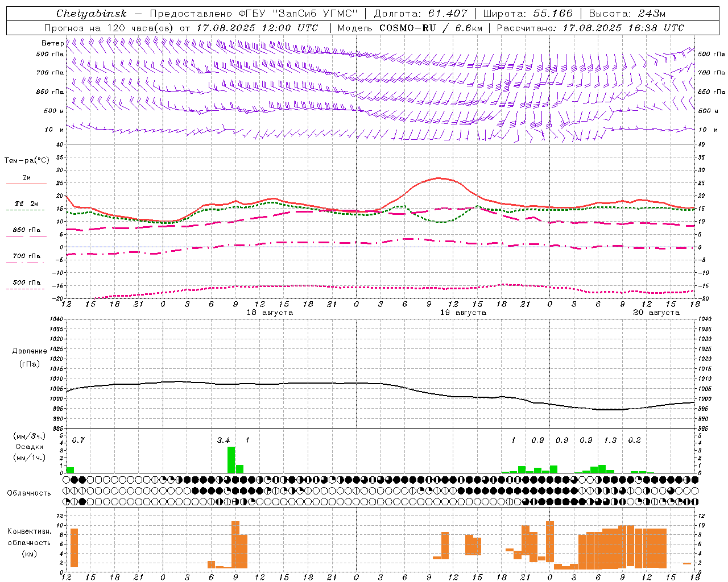Select the 500 гПа temperature legend entry
Screen dimensions: 728x582
[x=26, y=282]
